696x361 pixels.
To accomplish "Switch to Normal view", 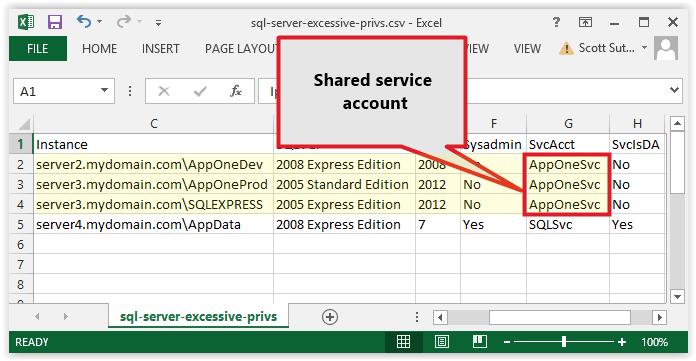I will click(x=403, y=341).
